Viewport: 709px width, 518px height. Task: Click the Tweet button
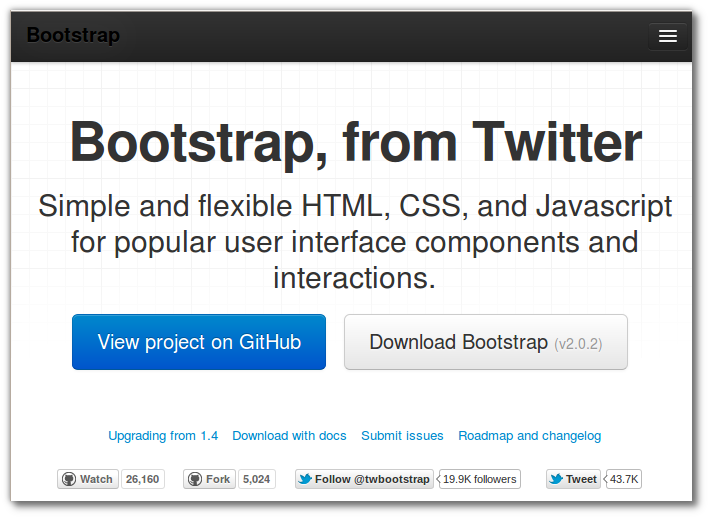573,479
